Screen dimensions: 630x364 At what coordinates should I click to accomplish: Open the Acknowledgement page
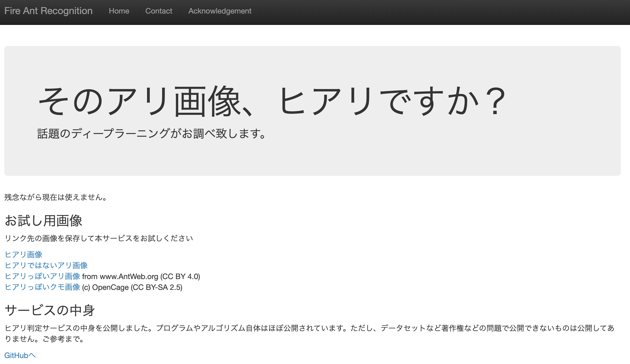click(220, 11)
